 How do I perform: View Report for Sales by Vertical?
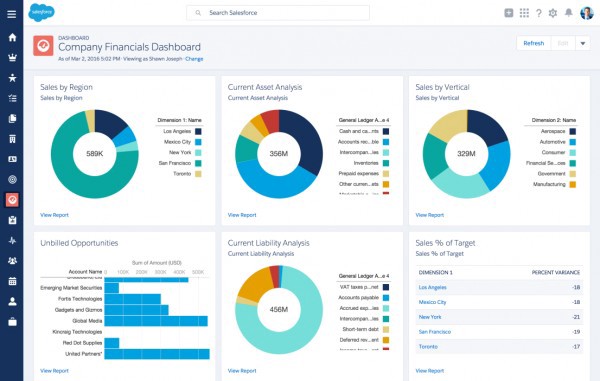430,215
